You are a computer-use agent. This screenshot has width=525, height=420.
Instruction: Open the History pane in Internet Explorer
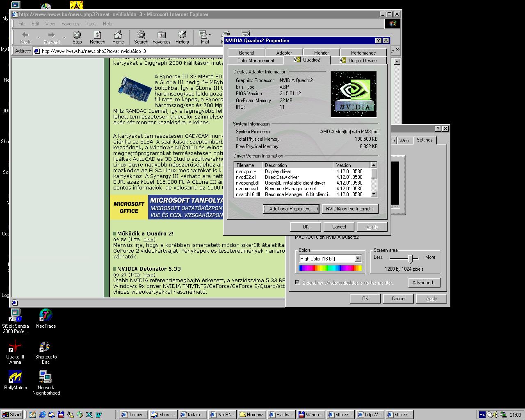(x=182, y=37)
